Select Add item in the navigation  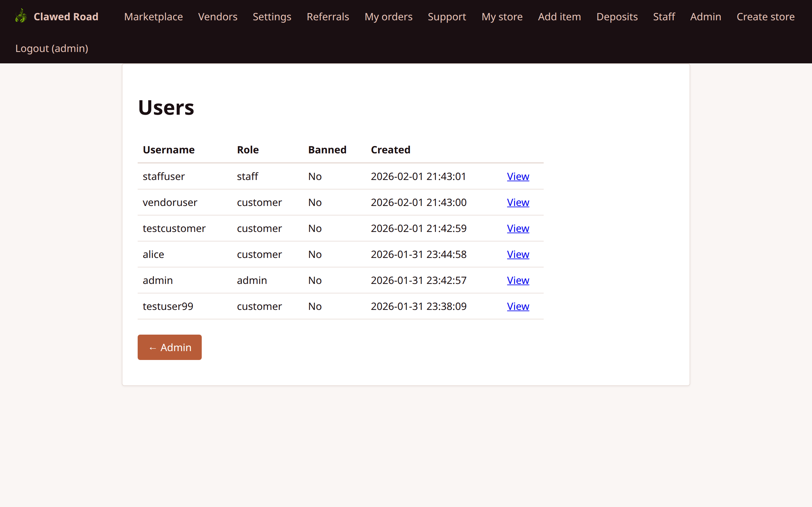click(559, 16)
